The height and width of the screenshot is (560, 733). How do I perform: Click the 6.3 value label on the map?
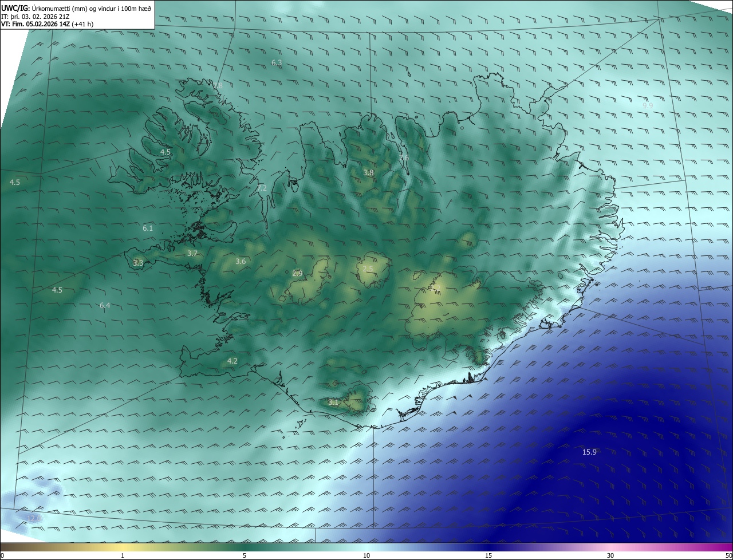(277, 62)
